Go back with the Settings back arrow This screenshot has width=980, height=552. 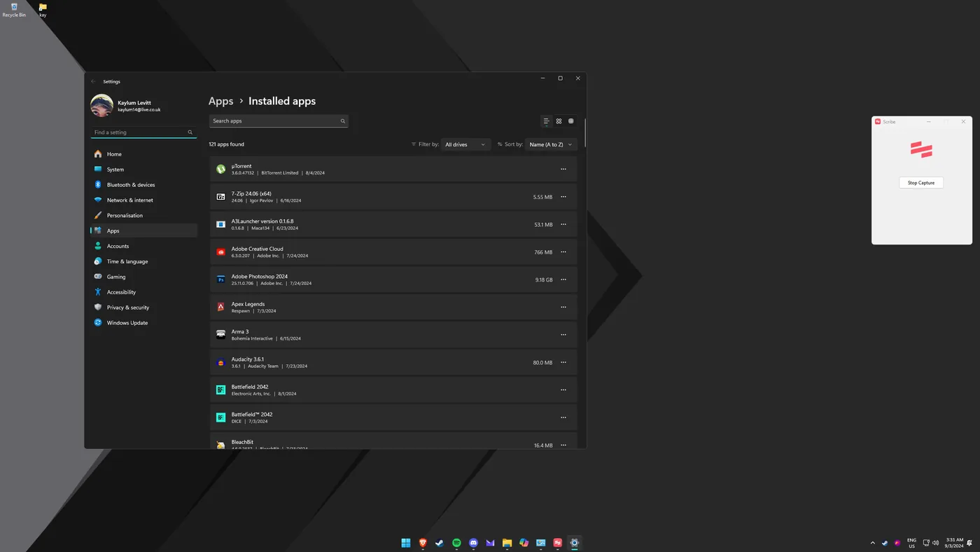[x=93, y=81]
